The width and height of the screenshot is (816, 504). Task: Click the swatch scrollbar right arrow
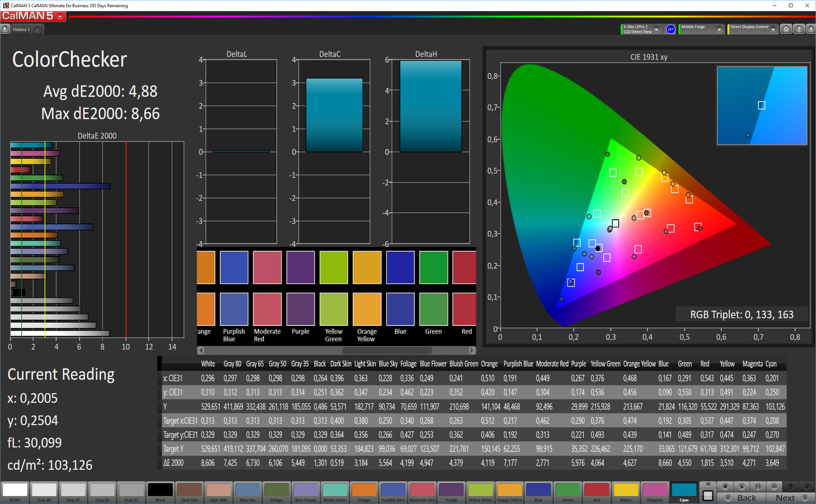point(472,351)
